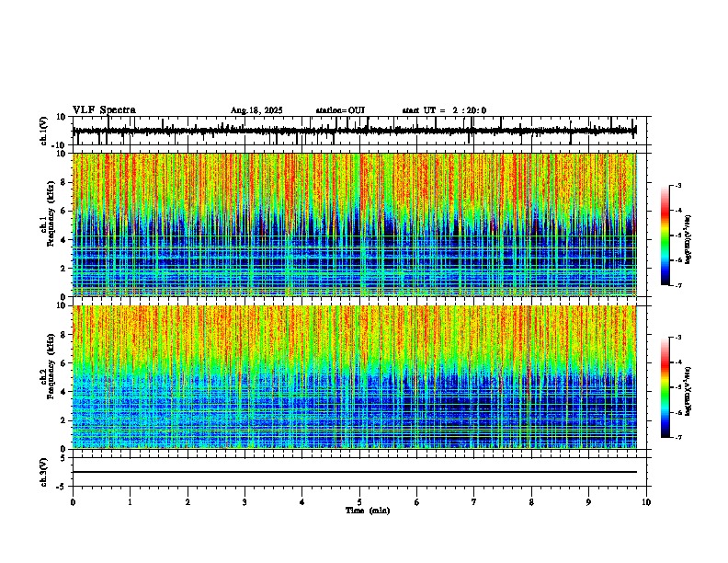Click the time axis tick label "6"
Screen dimensions: 728x563
tap(417, 502)
